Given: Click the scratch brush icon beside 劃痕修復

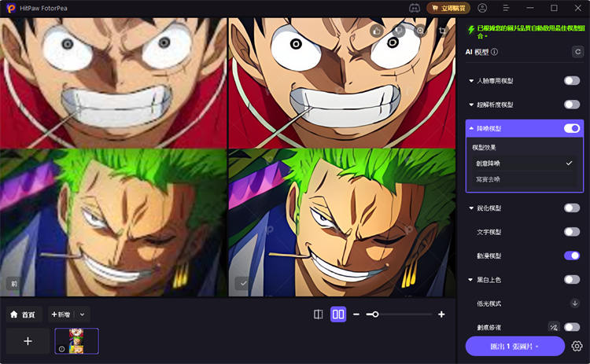Looking at the screenshot, I should click(554, 327).
